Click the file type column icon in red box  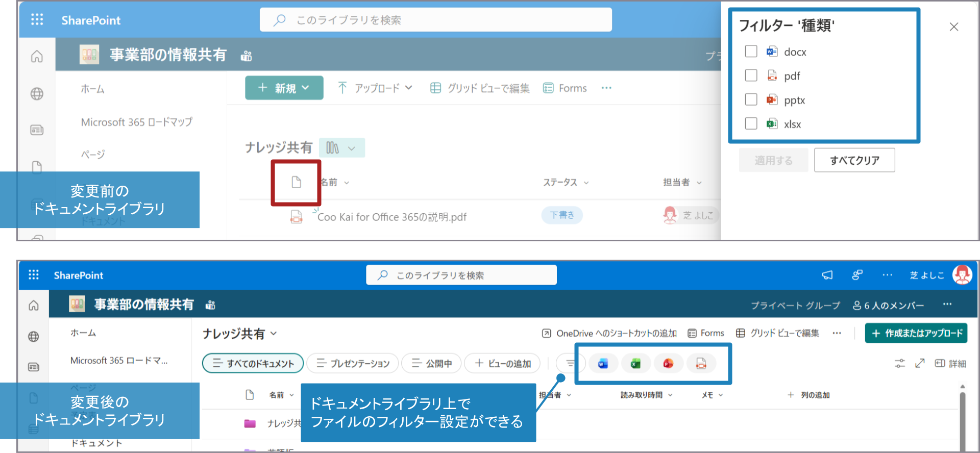[x=296, y=182]
